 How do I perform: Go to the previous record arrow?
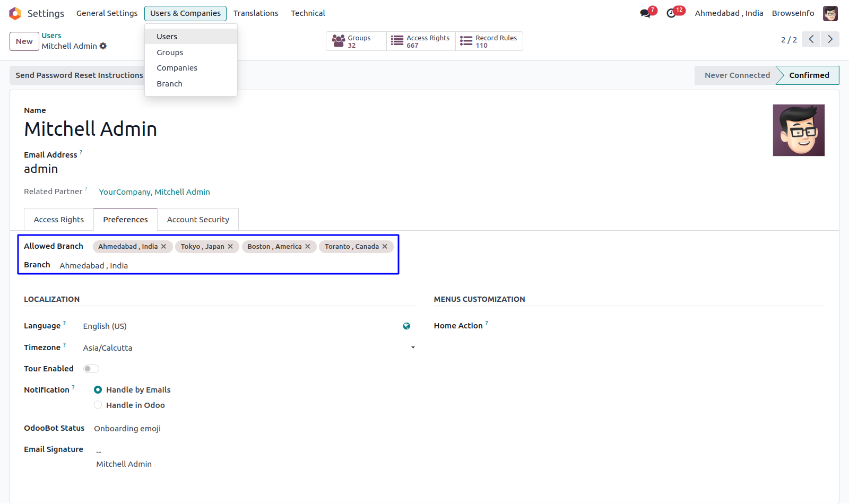point(811,39)
